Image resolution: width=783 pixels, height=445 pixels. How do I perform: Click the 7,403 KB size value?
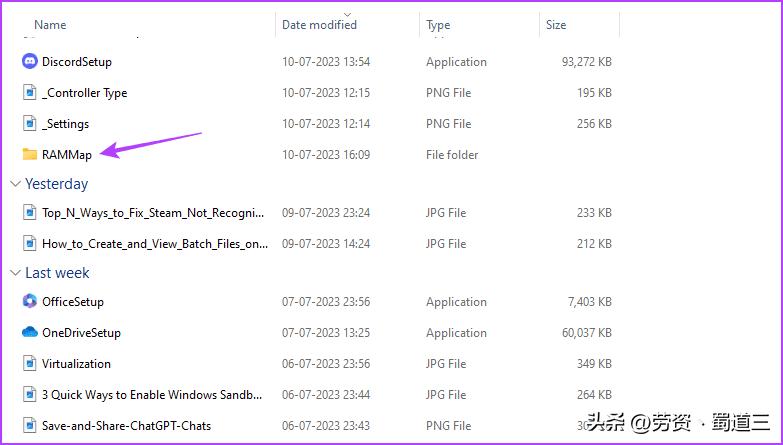[x=590, y=302]
